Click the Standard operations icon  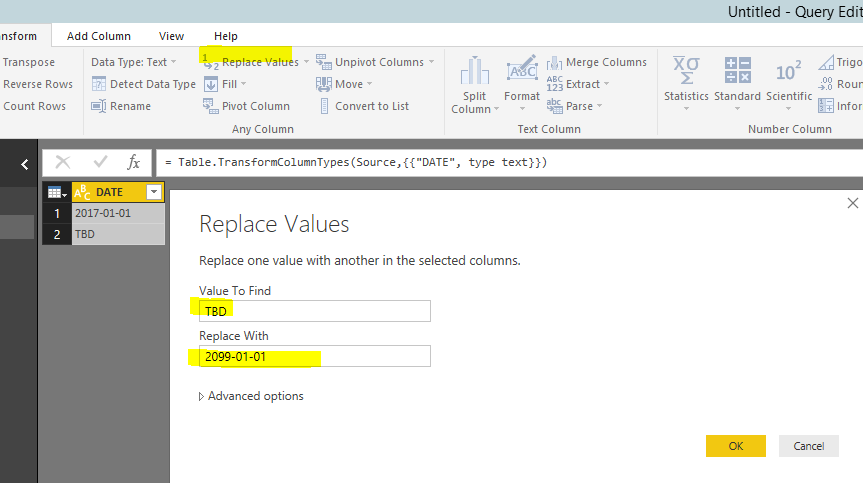click(x=738, y=70)
